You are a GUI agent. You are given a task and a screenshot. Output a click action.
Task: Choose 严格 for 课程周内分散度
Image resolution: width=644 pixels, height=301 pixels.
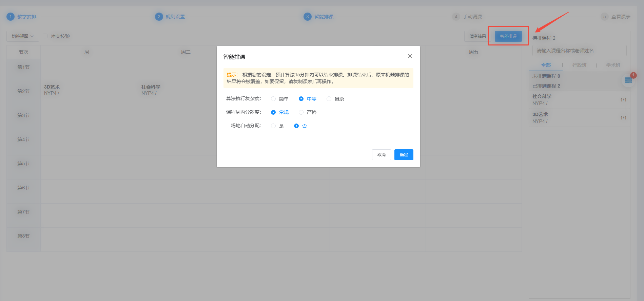301,112
